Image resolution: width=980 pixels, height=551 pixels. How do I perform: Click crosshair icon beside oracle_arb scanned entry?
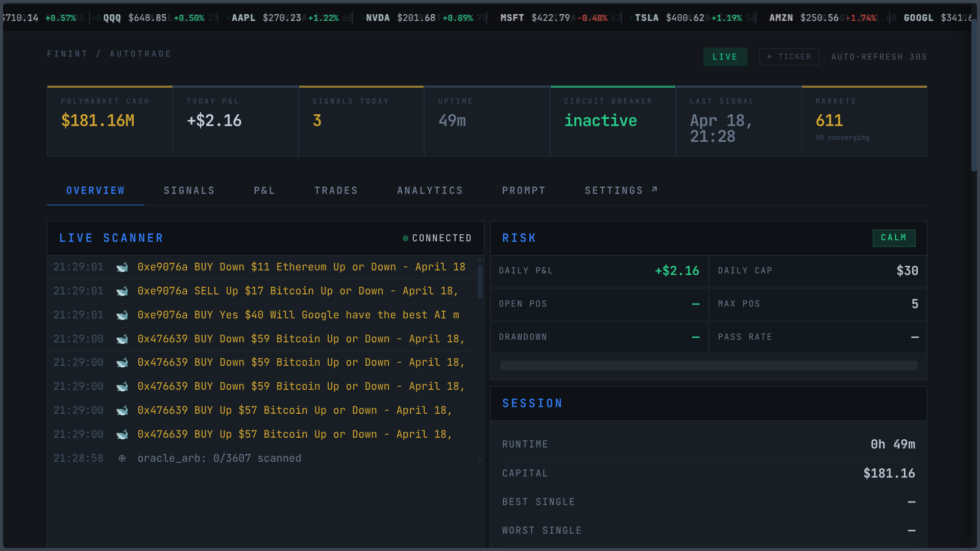(122, 458)
